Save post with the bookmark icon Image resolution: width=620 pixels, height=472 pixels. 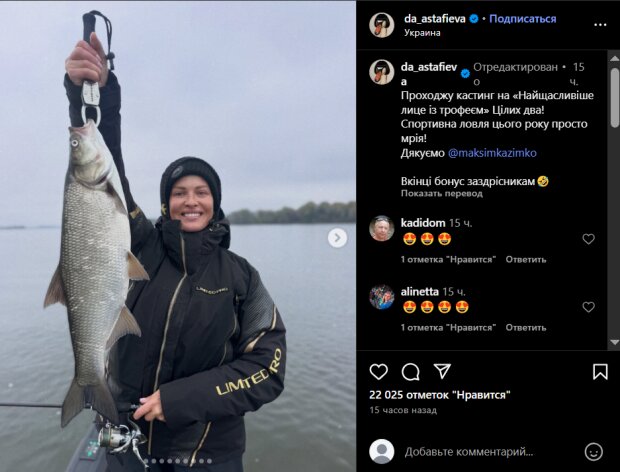(600, 372)
